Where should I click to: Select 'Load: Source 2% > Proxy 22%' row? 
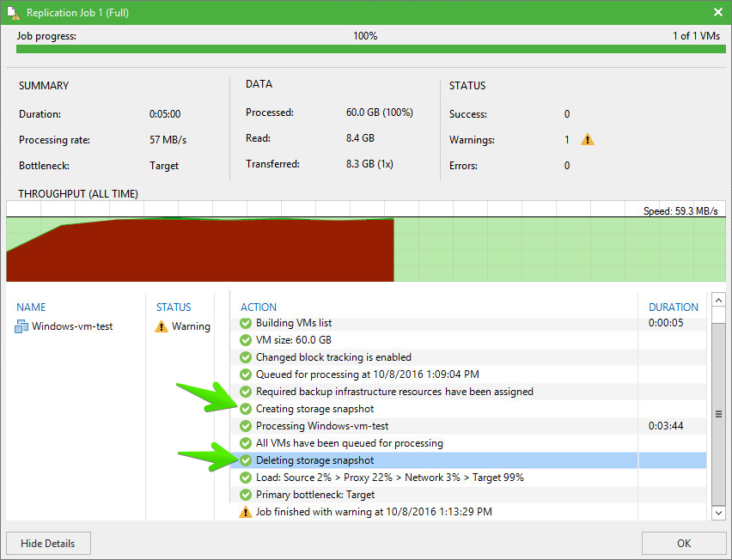(x=468, y=478)
